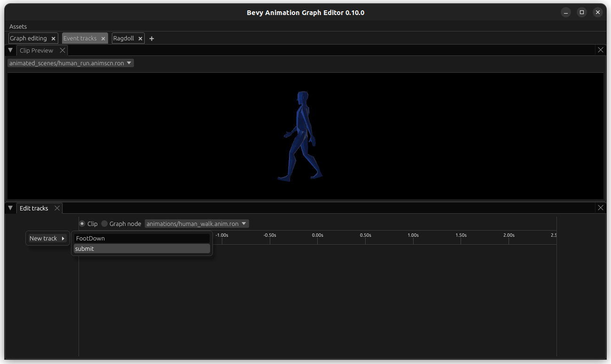Select the Graph node radio button
This screenshot has width=611, height=364.
point(104,224)
